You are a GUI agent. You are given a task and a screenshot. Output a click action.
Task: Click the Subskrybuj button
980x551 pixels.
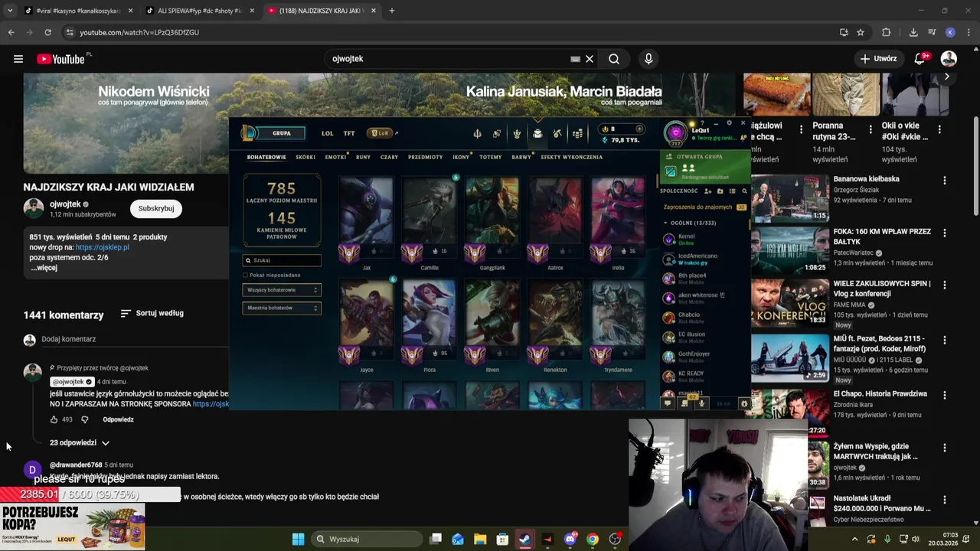pyautogui.click(x=155, y=208)
